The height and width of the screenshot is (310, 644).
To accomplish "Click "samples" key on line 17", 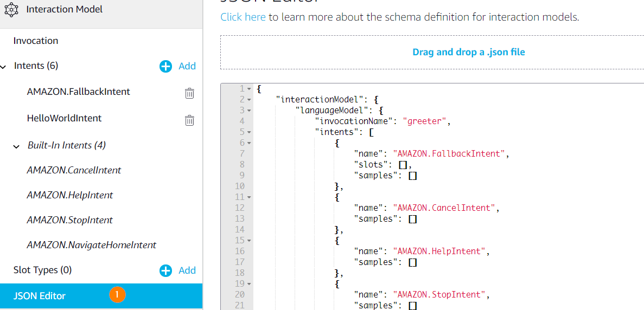I will pos(376,262).
